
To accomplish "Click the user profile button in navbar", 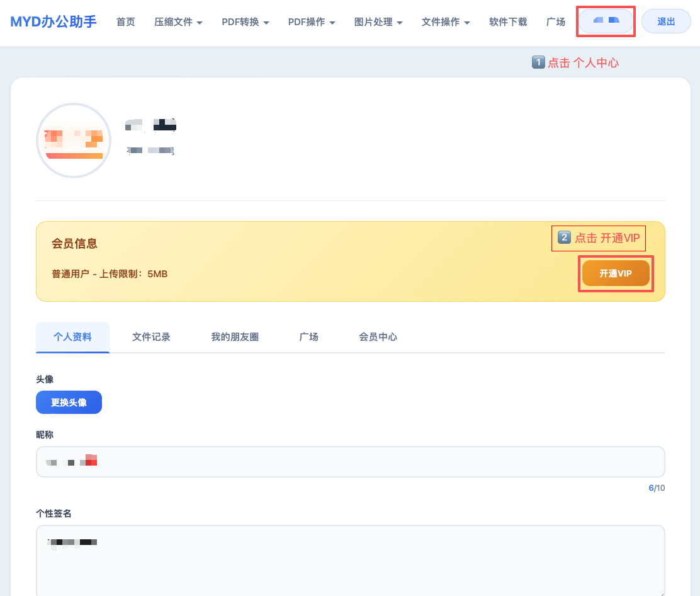I will [606, 21].
